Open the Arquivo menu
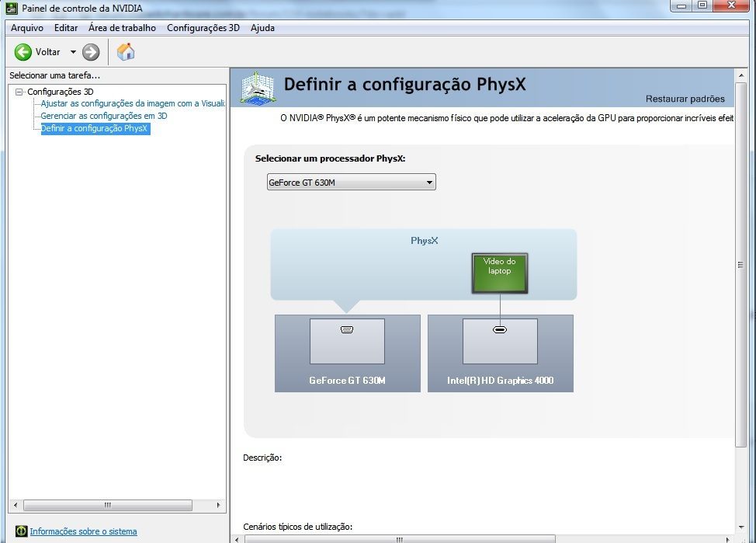Screen dimensions: 756x543 (x=27, y=28)
